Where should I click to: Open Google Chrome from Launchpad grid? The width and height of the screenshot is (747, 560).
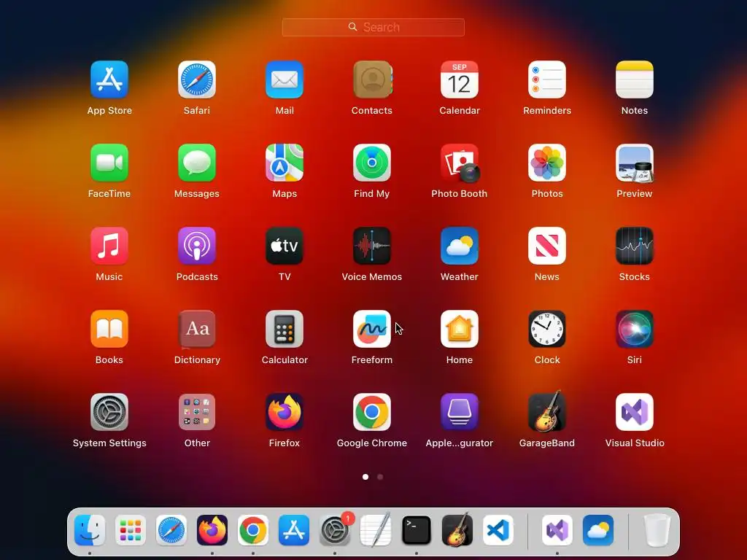coord(372,412)
